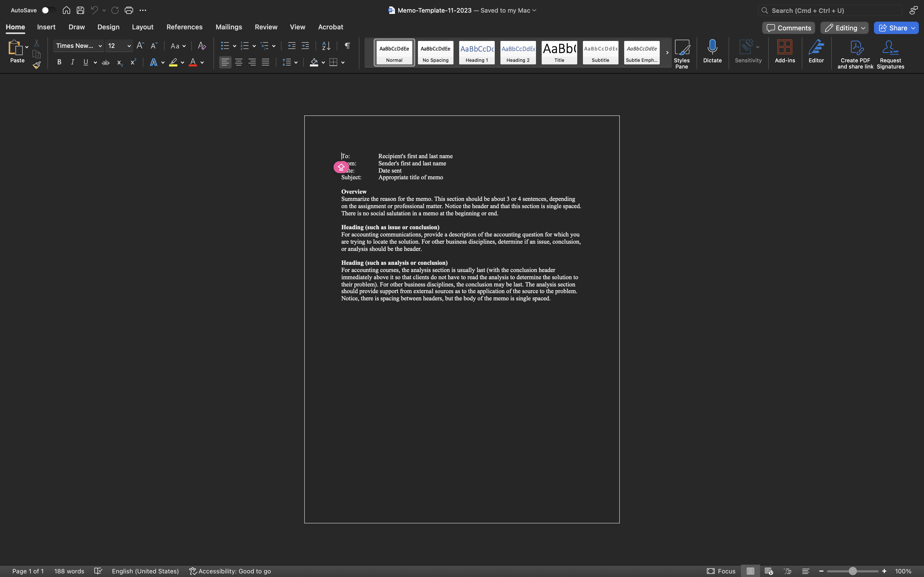The image size is (924, 577).
Task: Click the Comments button
Action: tap(788, 28)
